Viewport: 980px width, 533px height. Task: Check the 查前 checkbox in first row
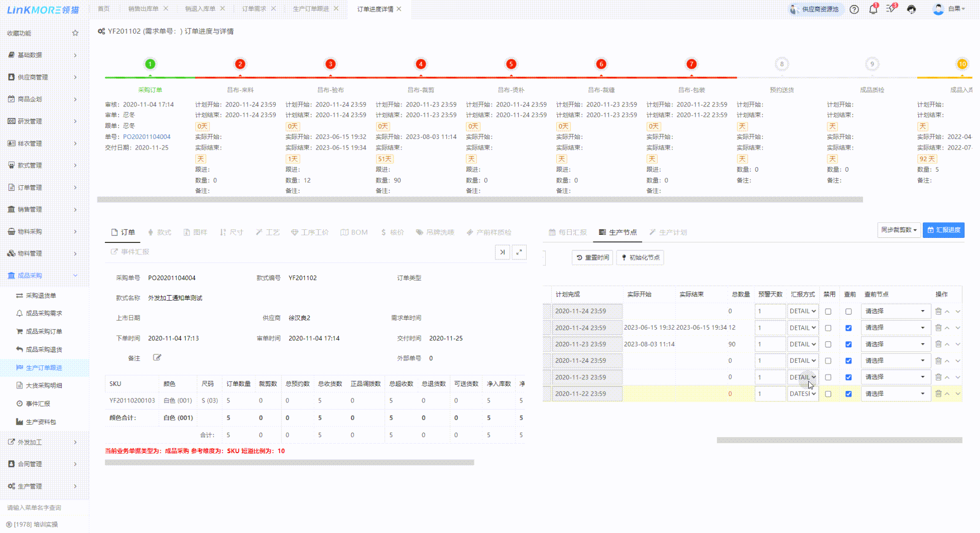(x=848, y=312)
